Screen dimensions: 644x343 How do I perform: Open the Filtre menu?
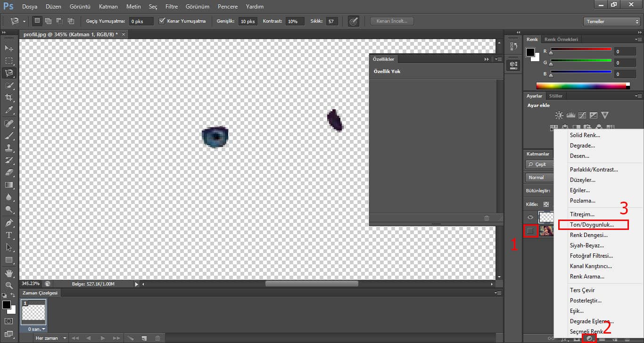tap(172, 7)
